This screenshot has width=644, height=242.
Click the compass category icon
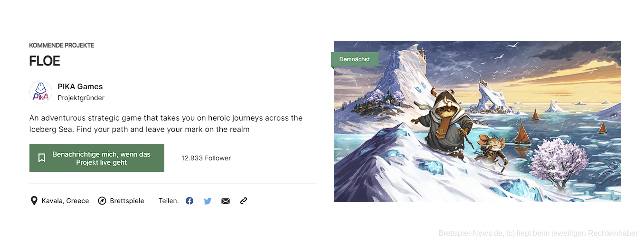coord(102,201)
